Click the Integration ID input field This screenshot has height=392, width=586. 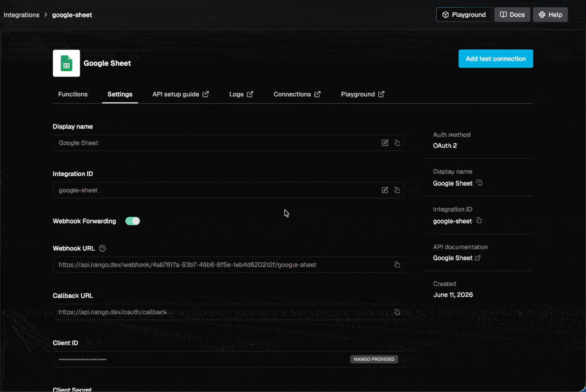point(228,190)
